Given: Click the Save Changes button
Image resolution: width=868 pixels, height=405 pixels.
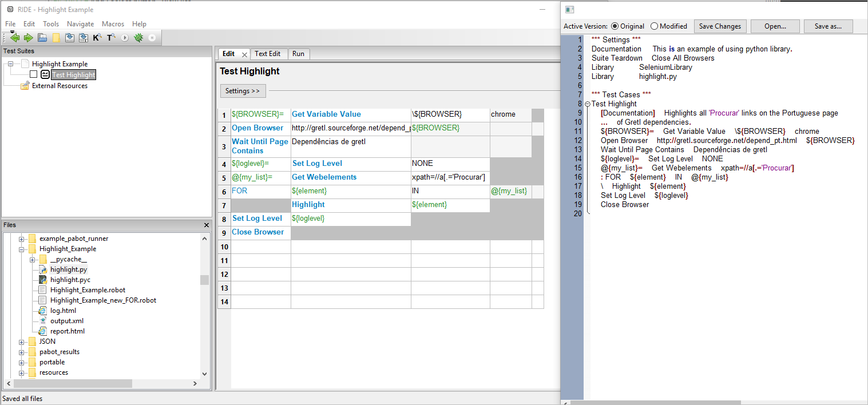Looking at the screenshot, I should pos(720,26).
